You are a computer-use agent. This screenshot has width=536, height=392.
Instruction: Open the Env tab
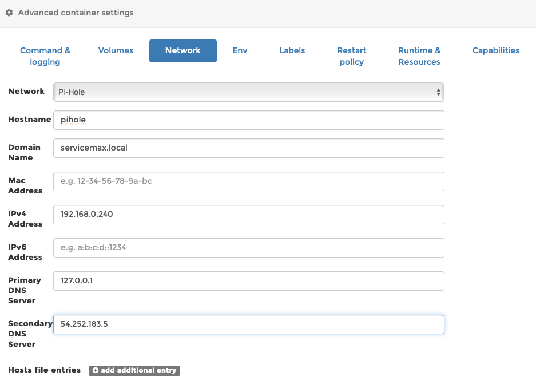[x=240, y=50]
